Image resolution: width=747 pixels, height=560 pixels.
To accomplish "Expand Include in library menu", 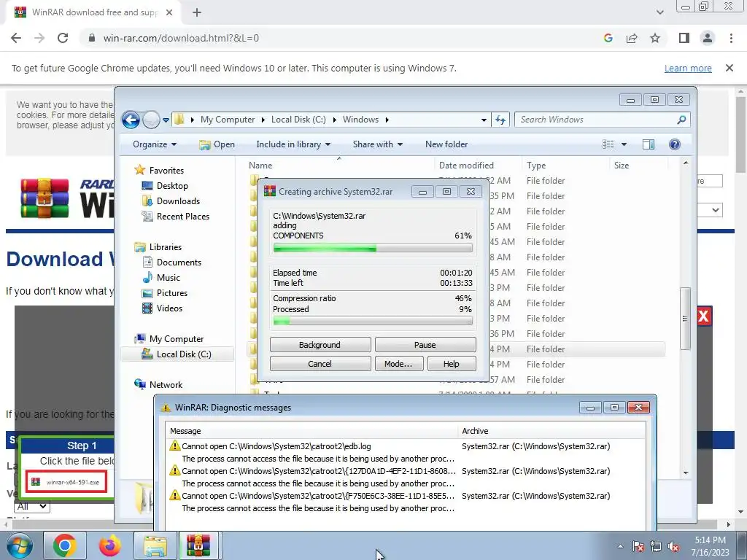I will (293, 144).
